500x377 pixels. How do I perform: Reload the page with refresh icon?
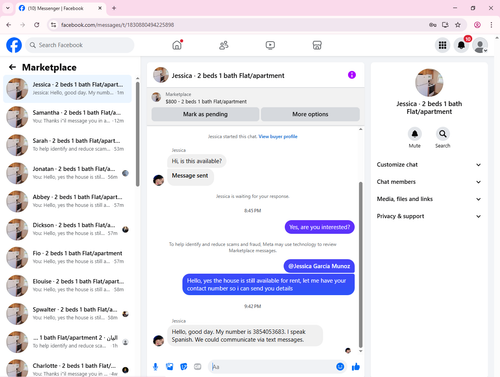37,25
